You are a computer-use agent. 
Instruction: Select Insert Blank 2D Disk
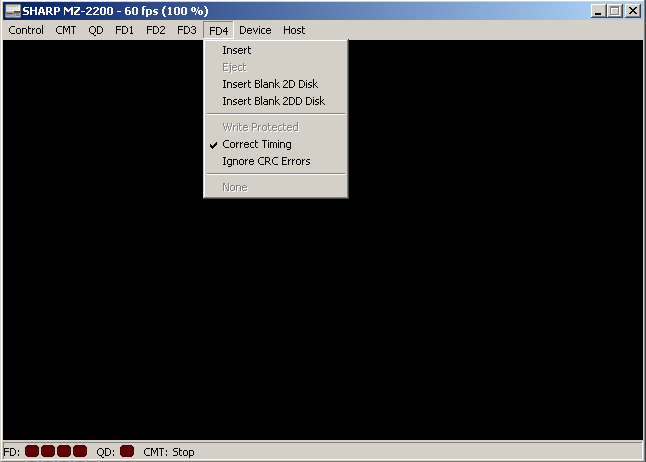click(x=276, y=84)
